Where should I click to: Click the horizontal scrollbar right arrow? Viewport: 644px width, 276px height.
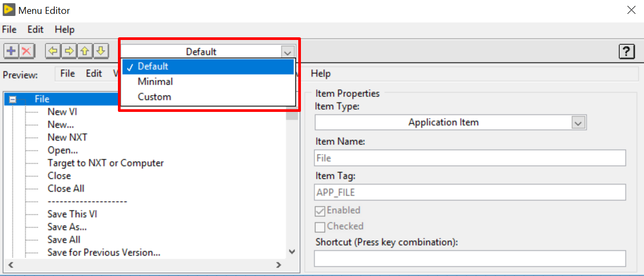(x=278, y=265)
